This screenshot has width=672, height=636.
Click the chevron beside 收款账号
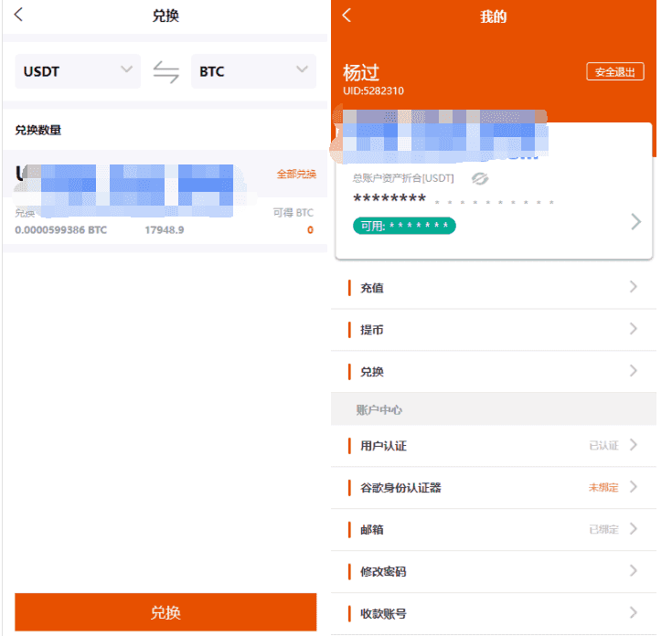coord(634,612)
